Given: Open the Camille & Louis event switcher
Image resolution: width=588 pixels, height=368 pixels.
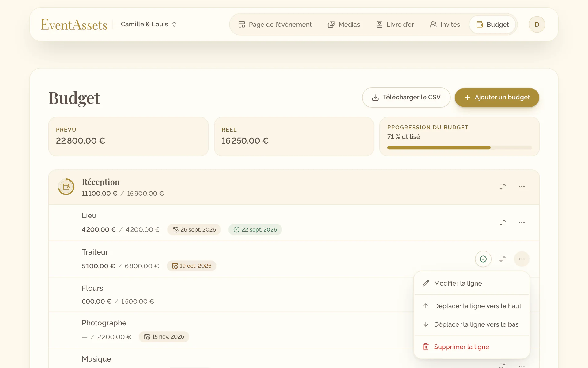Looking at the screenshot, I should pos(149,24).
